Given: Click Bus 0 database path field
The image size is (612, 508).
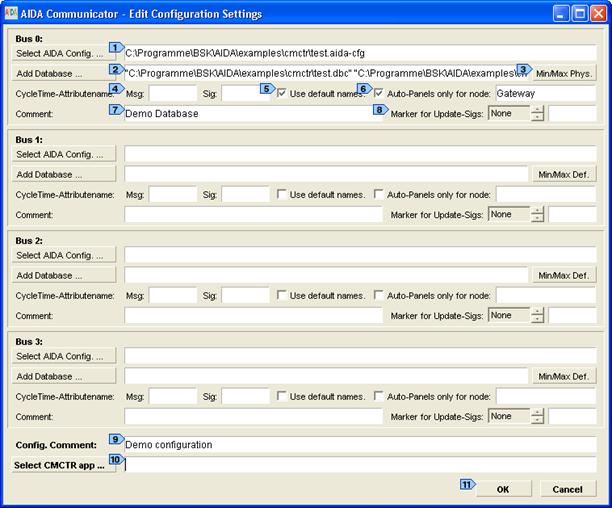Looking at the screenshot, I should click(x=326, y=73).
